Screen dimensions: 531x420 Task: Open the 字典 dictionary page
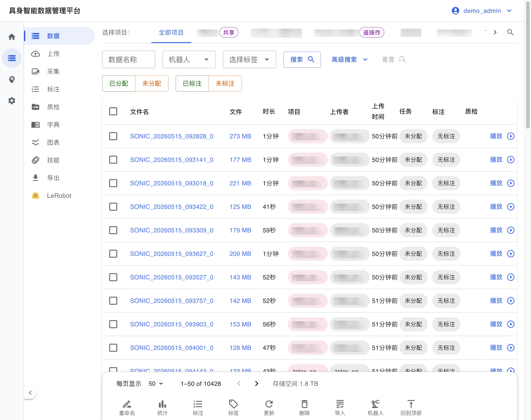(x=59, y=125)
